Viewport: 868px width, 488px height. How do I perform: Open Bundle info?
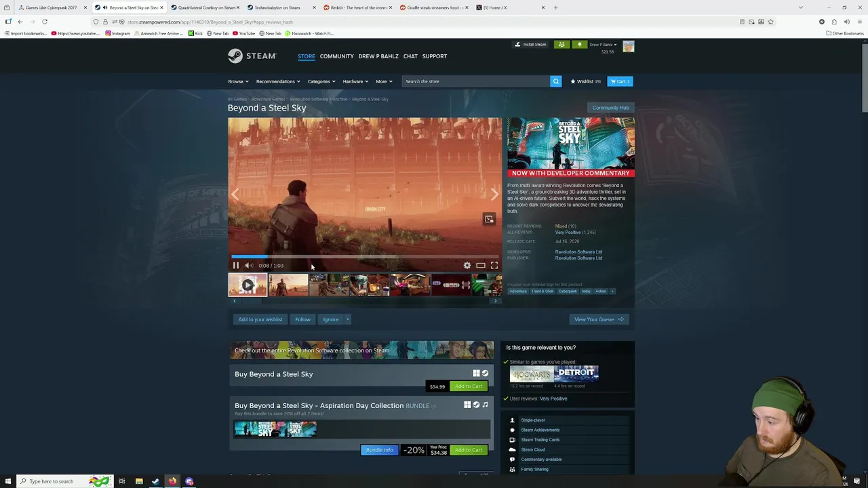[379, 450]
